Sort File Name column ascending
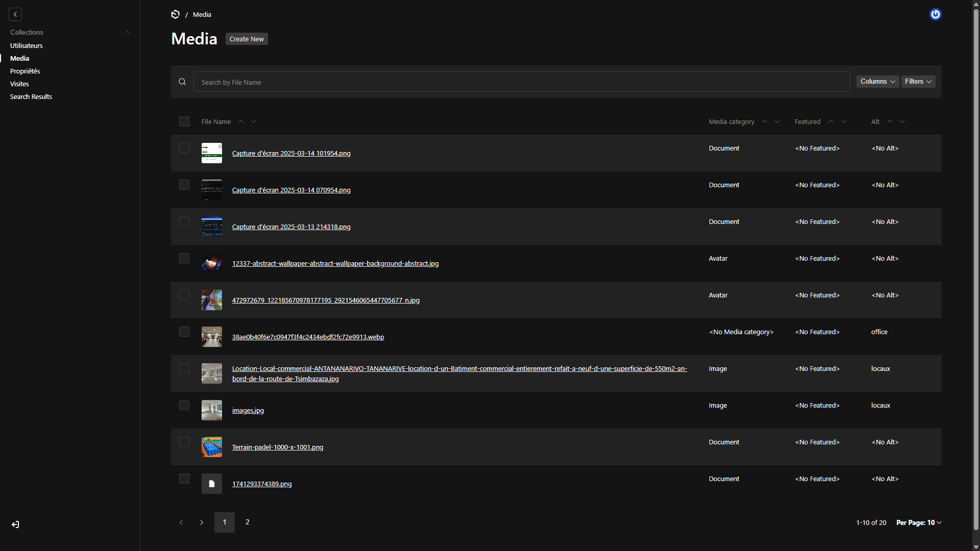 click(241, 121)
